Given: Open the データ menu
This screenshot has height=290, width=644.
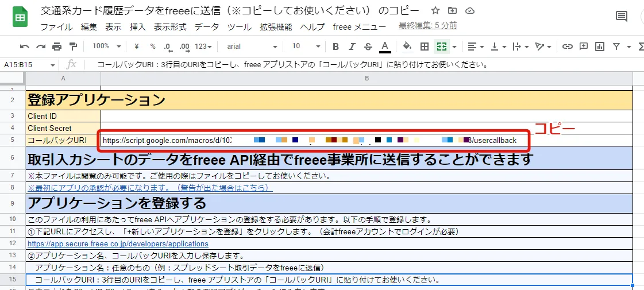Looking at the screenshot, I should tap(207, 27).
